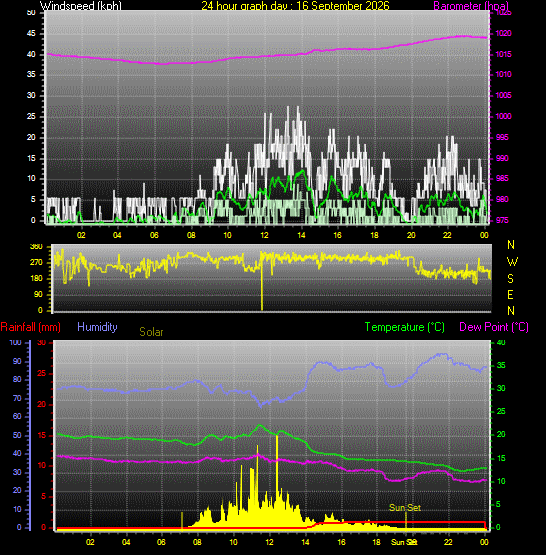Click the 90 value on wind direction axis
The height and width of the screenshot is (555, 546).
click(38, 294)
